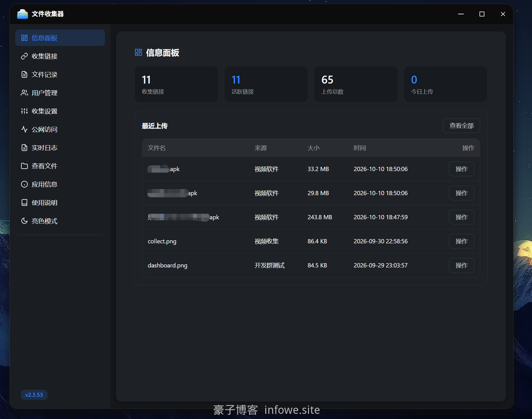532x419 pixels.
Task: Click 操作 button for 243.8 MB apk row
Action: click(461, 217)
